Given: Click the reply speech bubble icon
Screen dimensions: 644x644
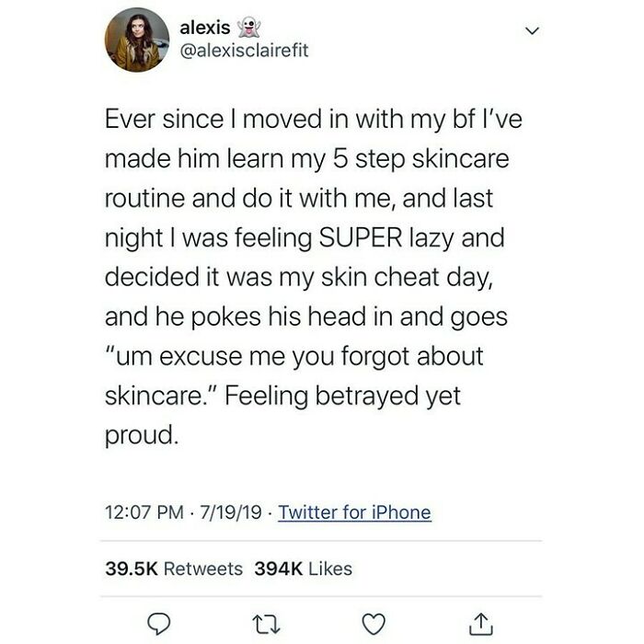Looking at the screenshot, I should click(x=158, y=625).
